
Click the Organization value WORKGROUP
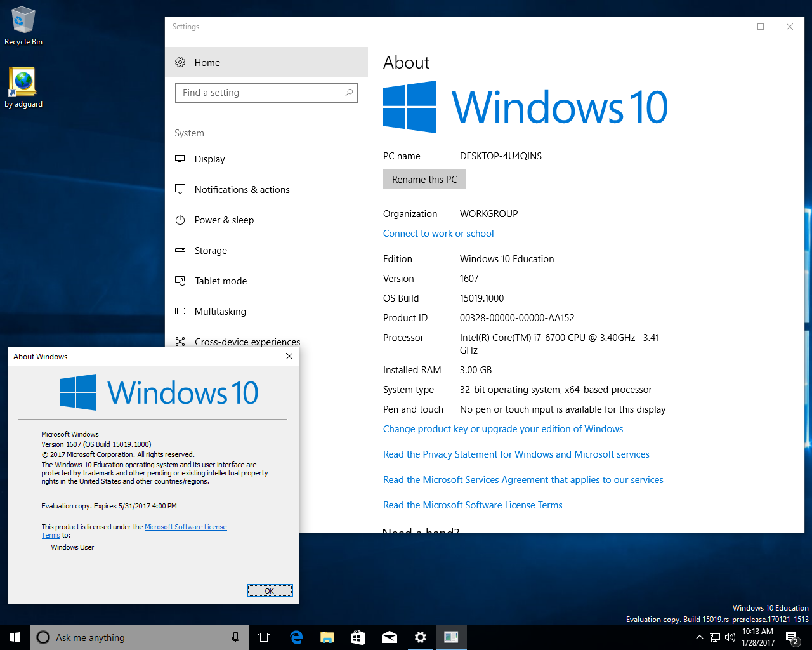click(x=489, y=214)
